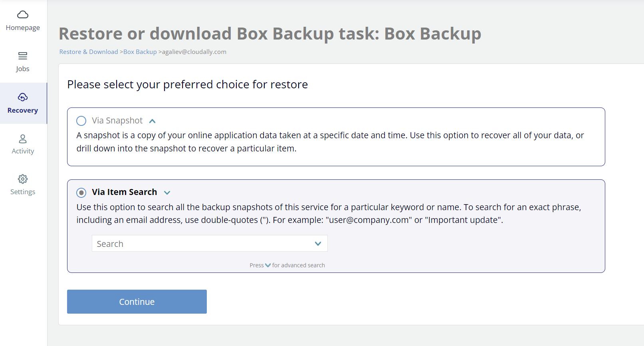This screenshot has width=644, height=346.
Task: Follow the Box Backup breadcrumb link
Action: click(x=140, y=52)
